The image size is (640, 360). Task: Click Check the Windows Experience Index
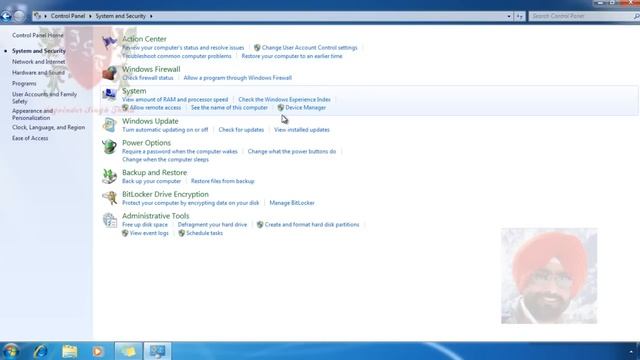tap(284, 100)
